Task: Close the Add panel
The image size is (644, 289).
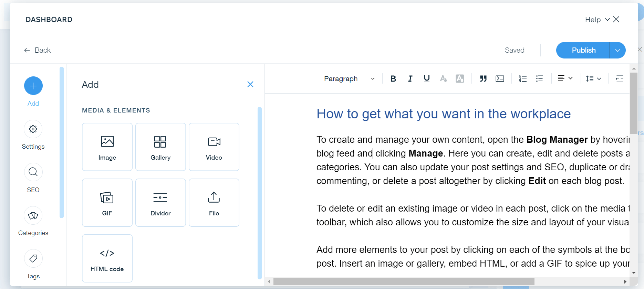Action: [x=250, y=84]
